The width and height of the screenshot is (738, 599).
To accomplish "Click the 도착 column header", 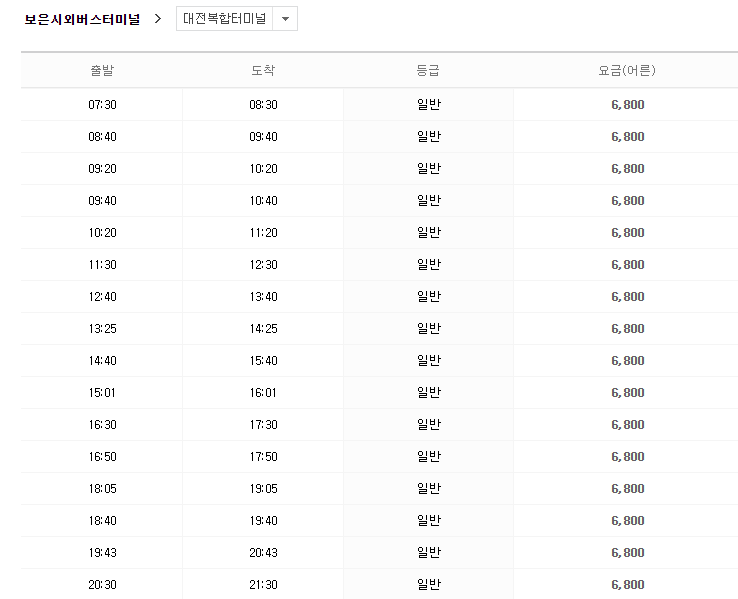I will coord(263,70).
